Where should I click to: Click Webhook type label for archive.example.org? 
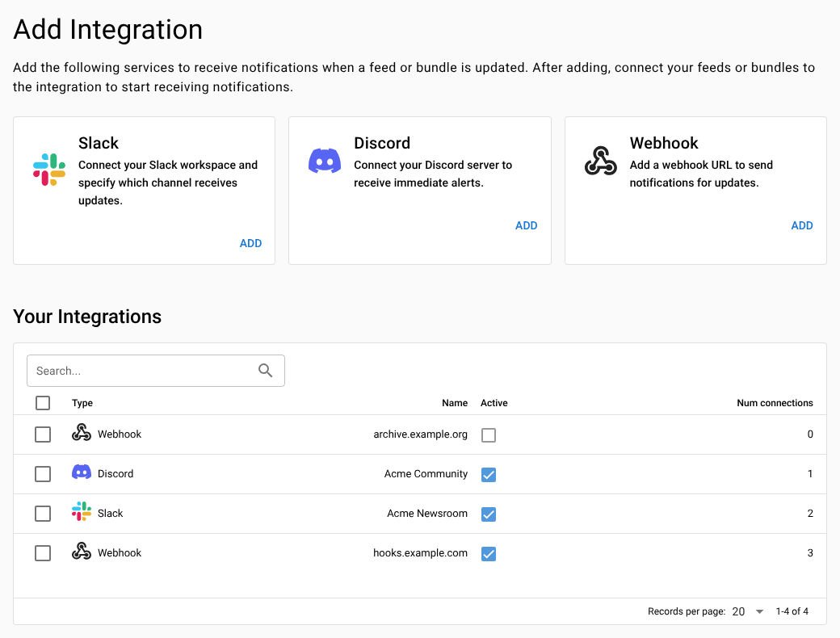[120, 434]
